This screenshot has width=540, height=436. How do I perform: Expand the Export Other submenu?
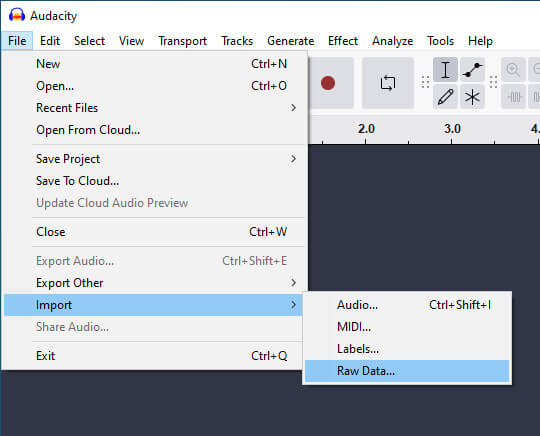click(154, 283)
